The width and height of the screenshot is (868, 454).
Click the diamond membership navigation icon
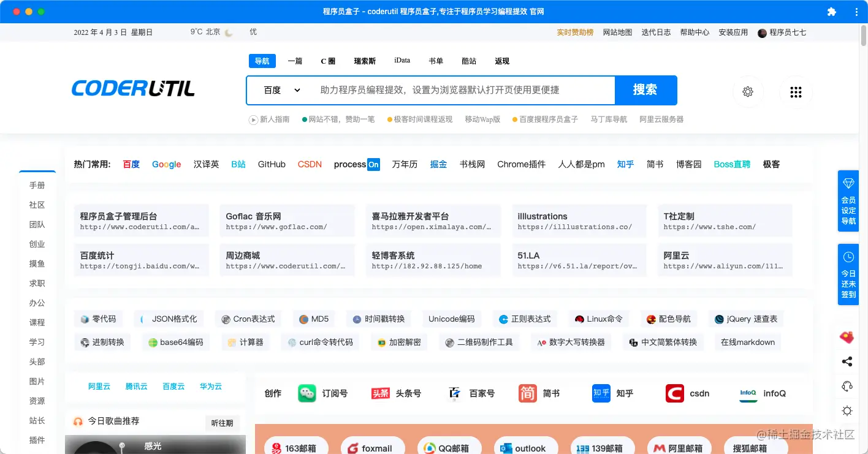(x=848, y=184)
